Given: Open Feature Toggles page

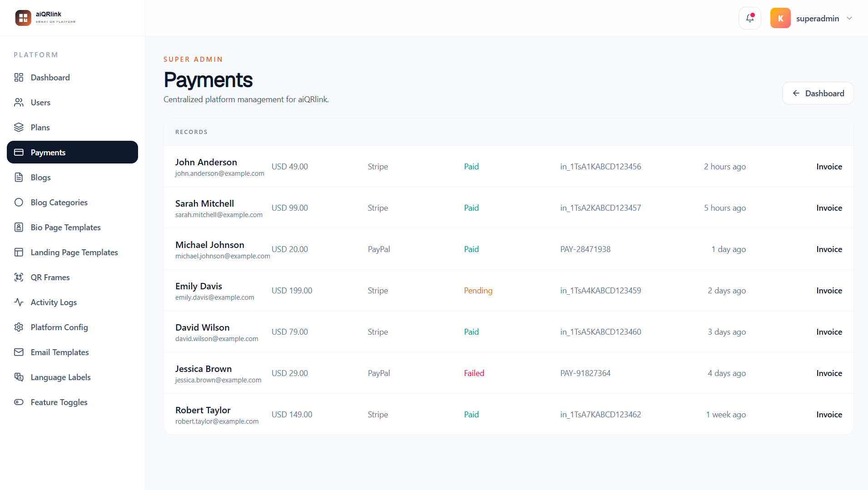Looking at the screenshot, I should coord(72,402).
